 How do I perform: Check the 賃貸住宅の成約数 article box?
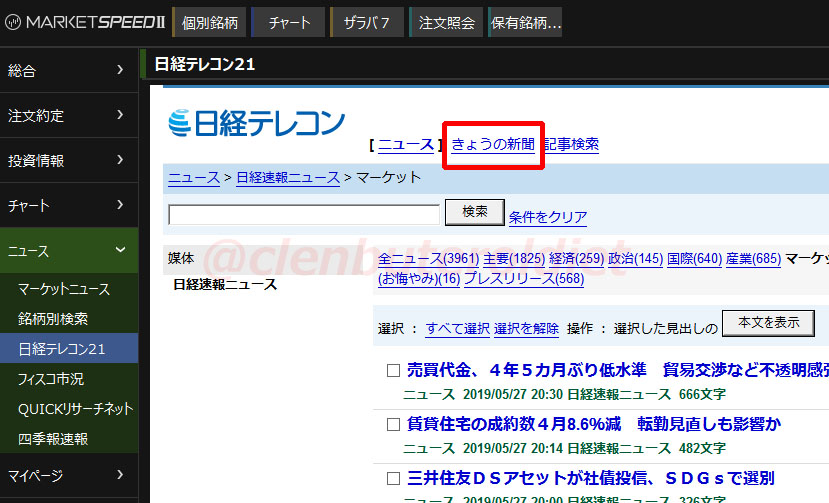coord(393,424)
